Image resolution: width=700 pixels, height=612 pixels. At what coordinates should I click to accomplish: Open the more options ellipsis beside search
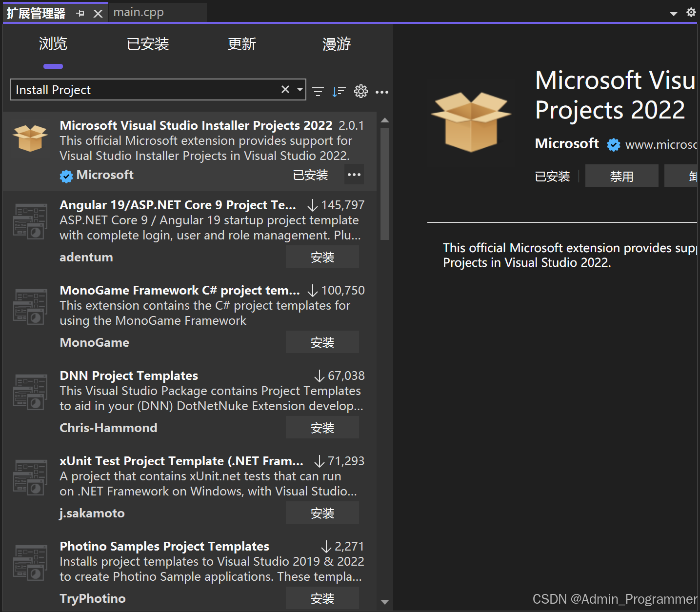click(x=382, y=92)
